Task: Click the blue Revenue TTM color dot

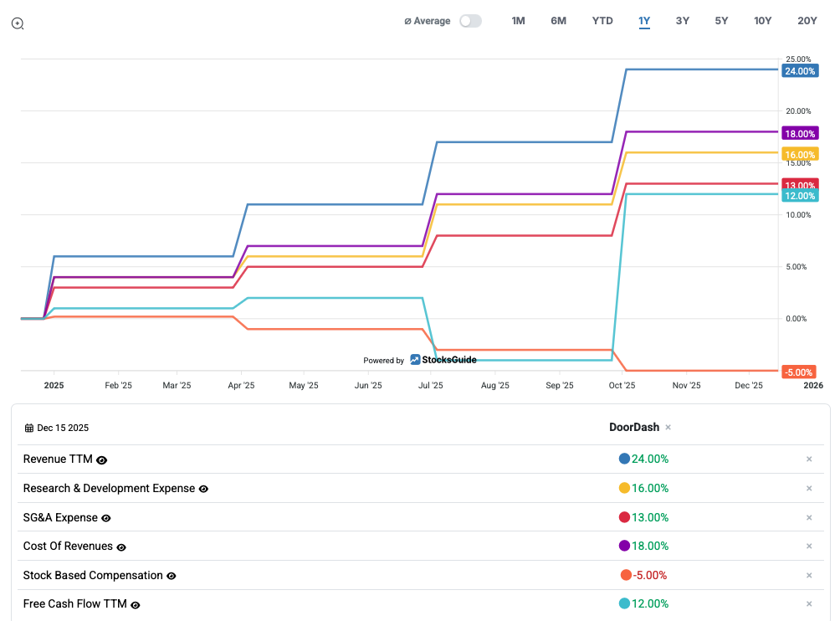Action: coord(624,459)
